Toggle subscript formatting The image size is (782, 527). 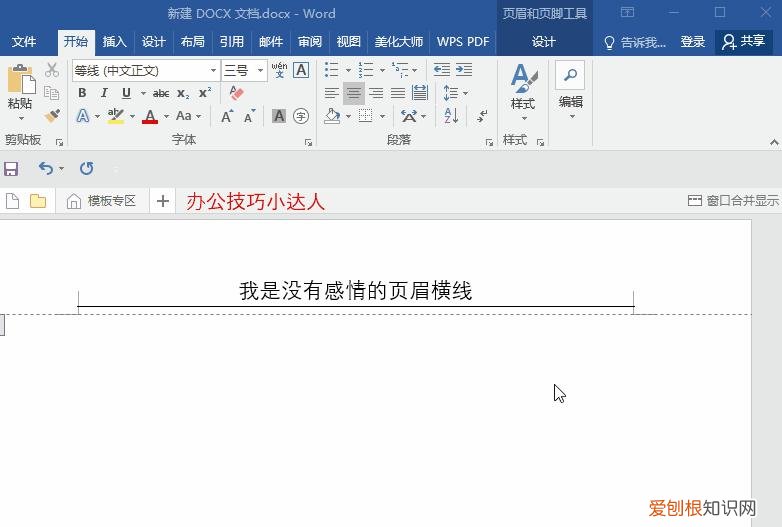tap(183, 94)
